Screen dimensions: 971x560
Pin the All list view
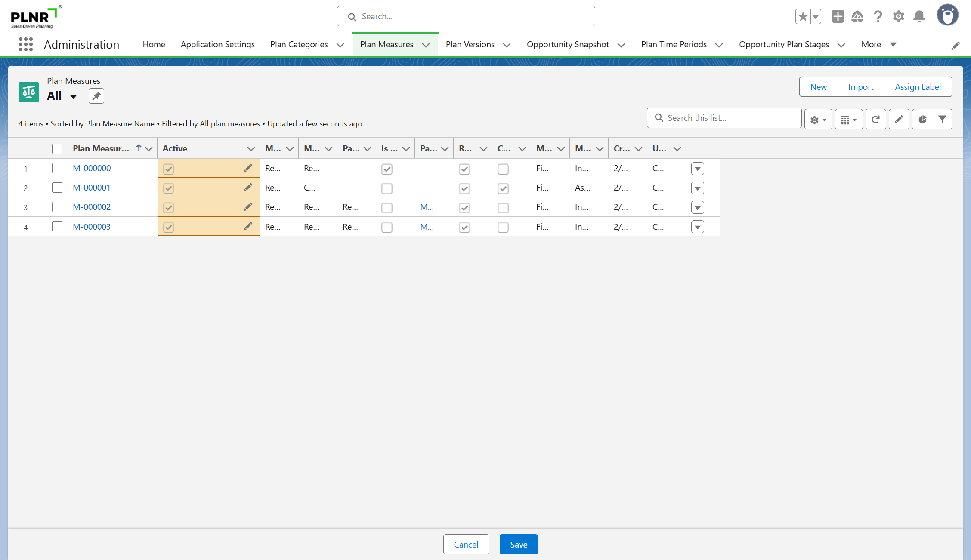(96, 96)
